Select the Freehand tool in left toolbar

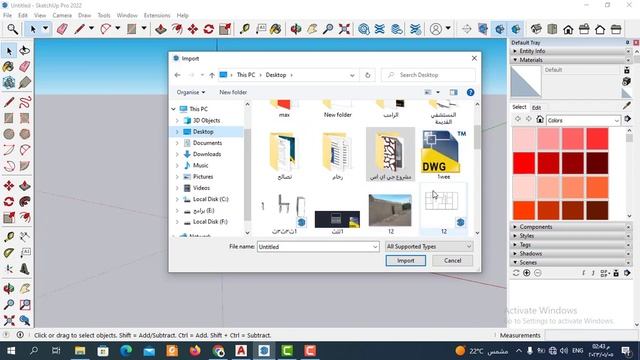click(x=24, y=102)
